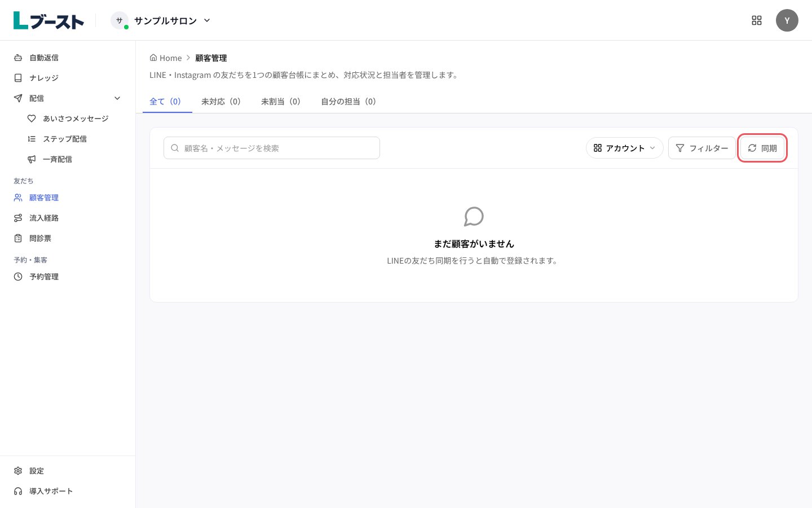The image size is (812, 508).
Task: Click the gear icon beside 設定
Action: [18, 471]
